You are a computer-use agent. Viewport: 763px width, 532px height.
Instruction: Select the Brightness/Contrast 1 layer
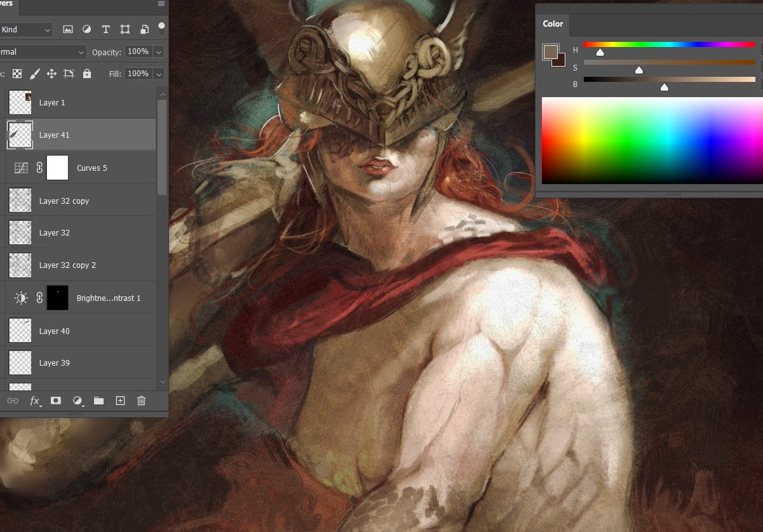[80, 297]
